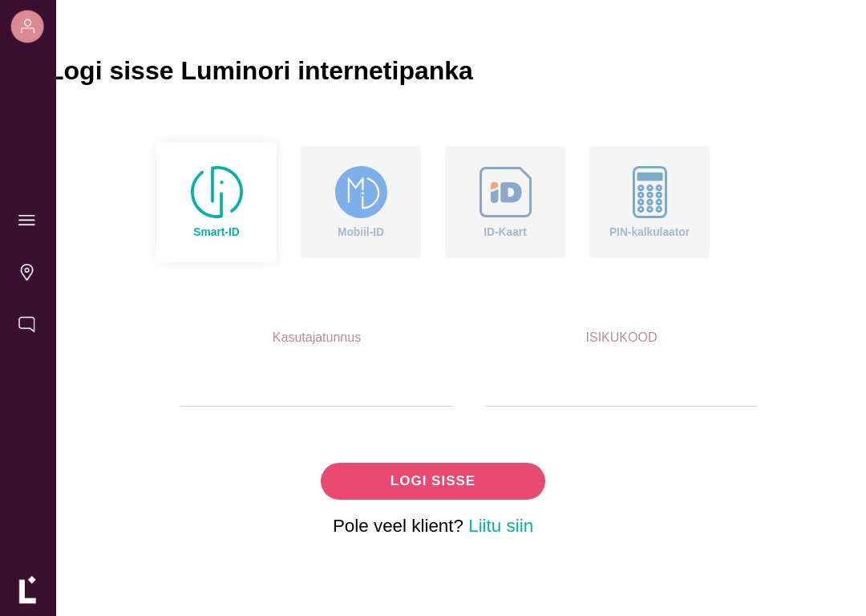Focus the Kasutajatunnus input line
Screen dimensions: 866x616
coord(317,387)
